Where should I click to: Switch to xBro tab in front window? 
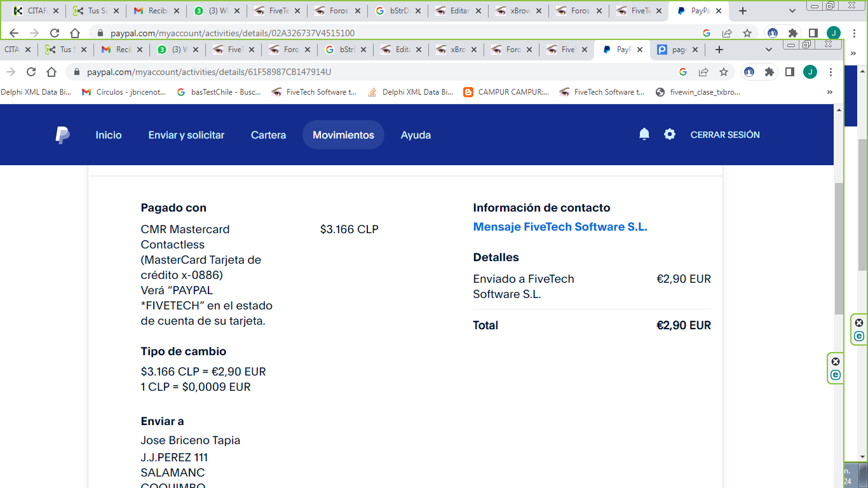[456, 50]
